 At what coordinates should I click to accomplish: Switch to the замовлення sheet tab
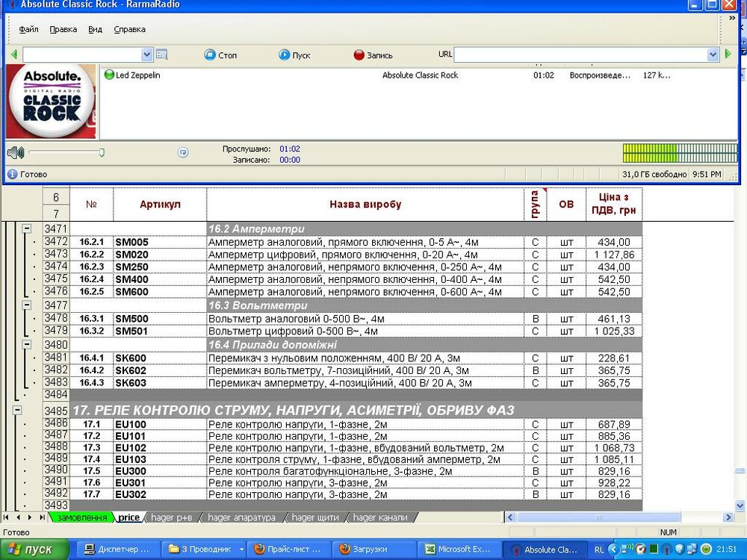pos(81,517)
